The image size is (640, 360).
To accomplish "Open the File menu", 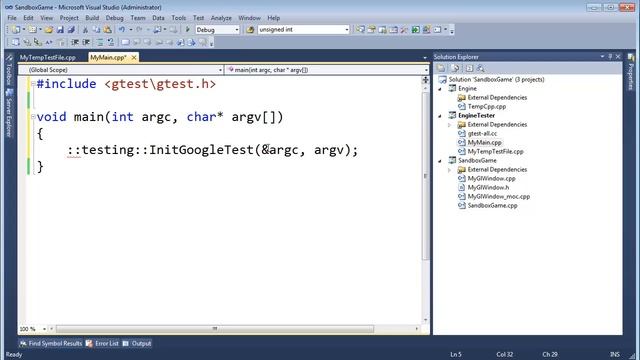I will point(12,18).
